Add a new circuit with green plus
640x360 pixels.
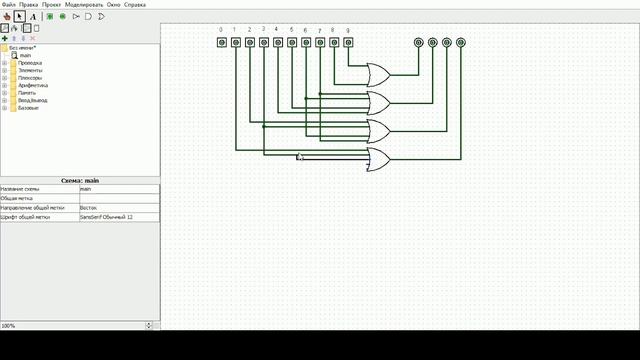[4, 38]
